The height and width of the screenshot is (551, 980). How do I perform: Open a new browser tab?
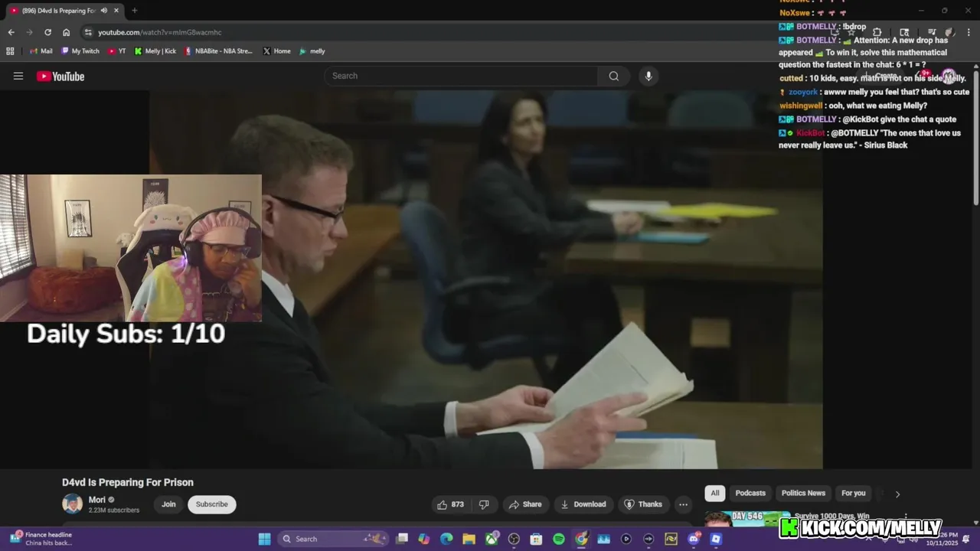pos(134,11)
